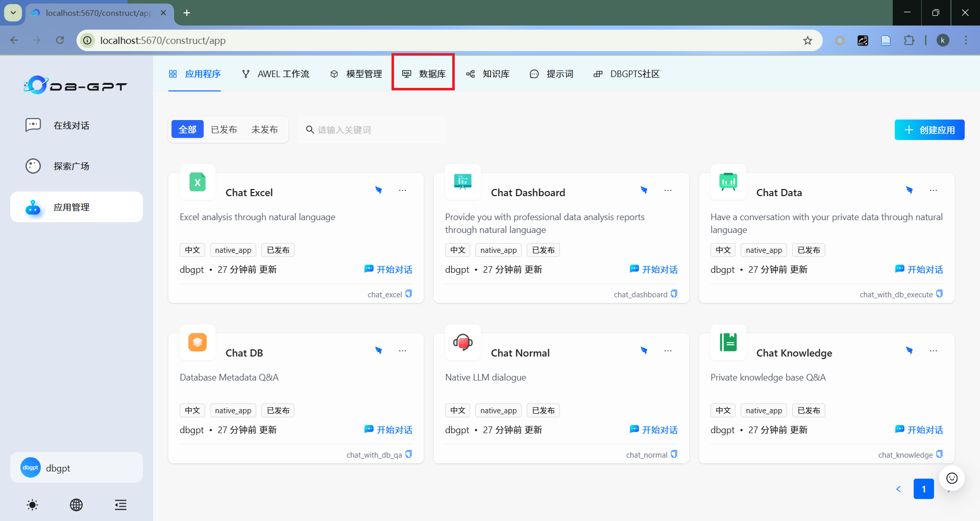Screen dimensions: 980x521
Task: Start conversation with Chat Normal
Action: [653, 430]
